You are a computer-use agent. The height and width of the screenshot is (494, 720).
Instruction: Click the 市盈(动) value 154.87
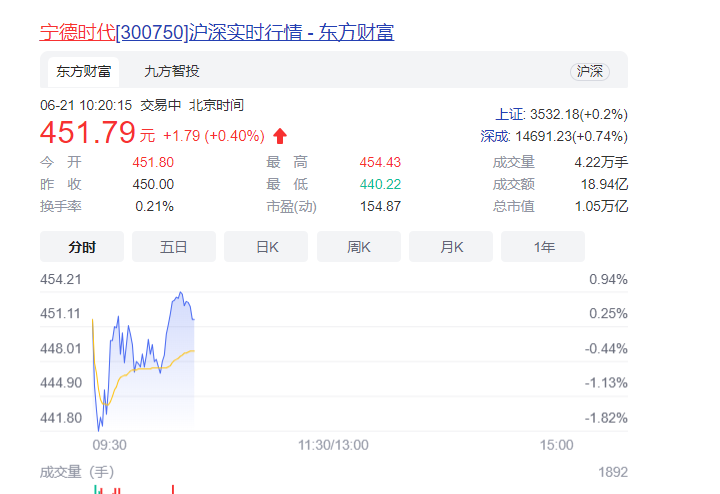click(x=380, y=206)
